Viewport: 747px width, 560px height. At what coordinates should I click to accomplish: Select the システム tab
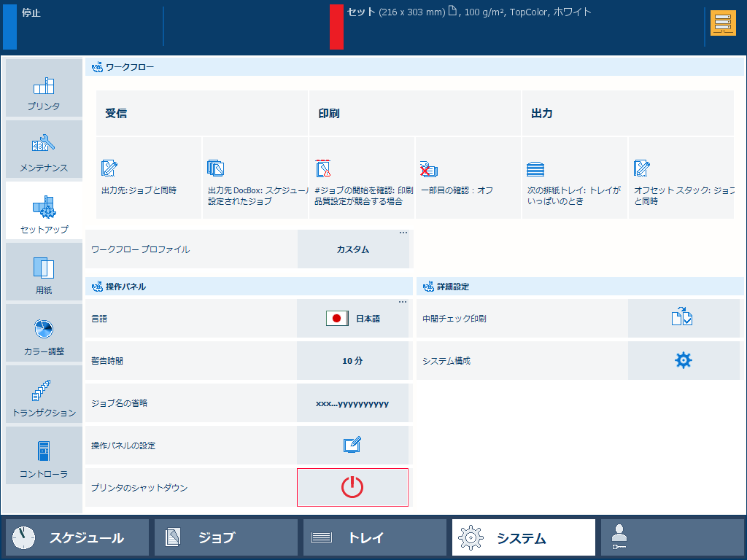(x=524, y=537)
